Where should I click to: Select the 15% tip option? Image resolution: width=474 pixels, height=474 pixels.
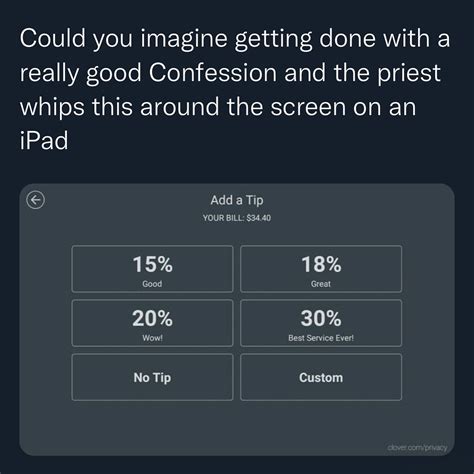(x=152, y=269)
